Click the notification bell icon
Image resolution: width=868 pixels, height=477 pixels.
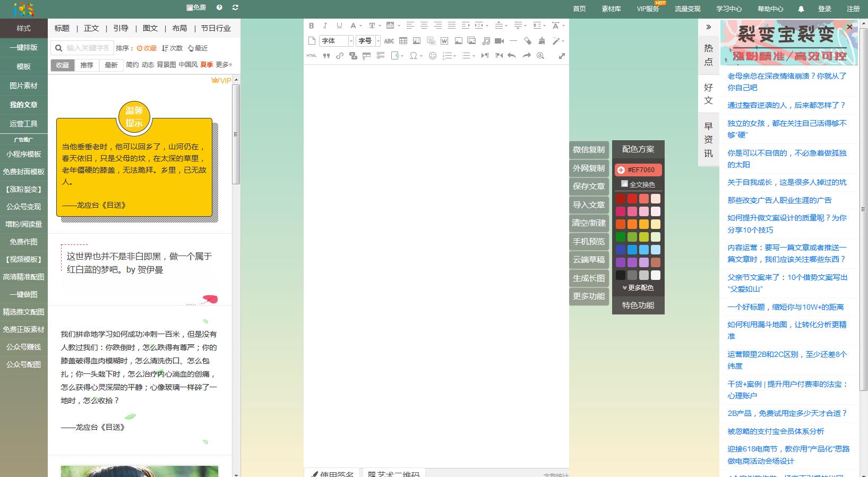coord(801,9)
